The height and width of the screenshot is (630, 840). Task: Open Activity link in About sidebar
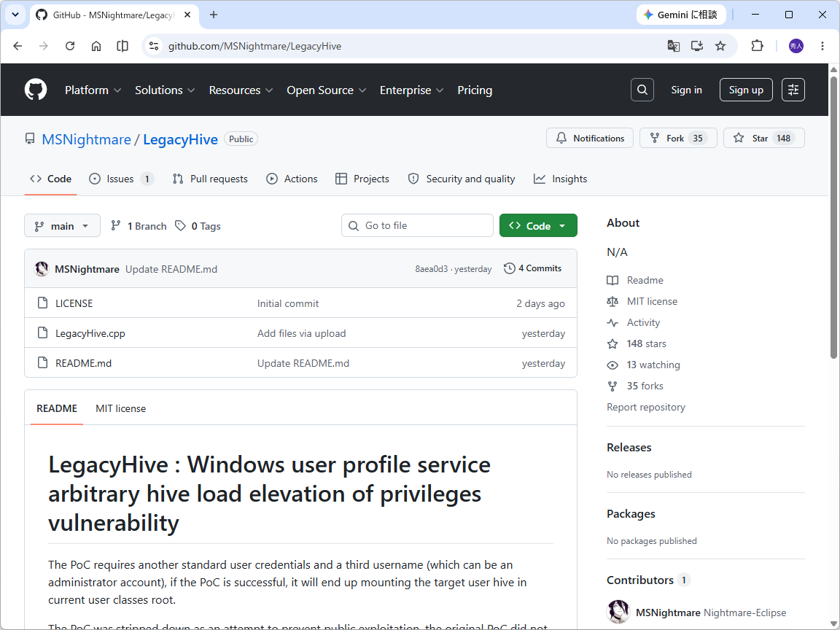(x=633, y=322)
